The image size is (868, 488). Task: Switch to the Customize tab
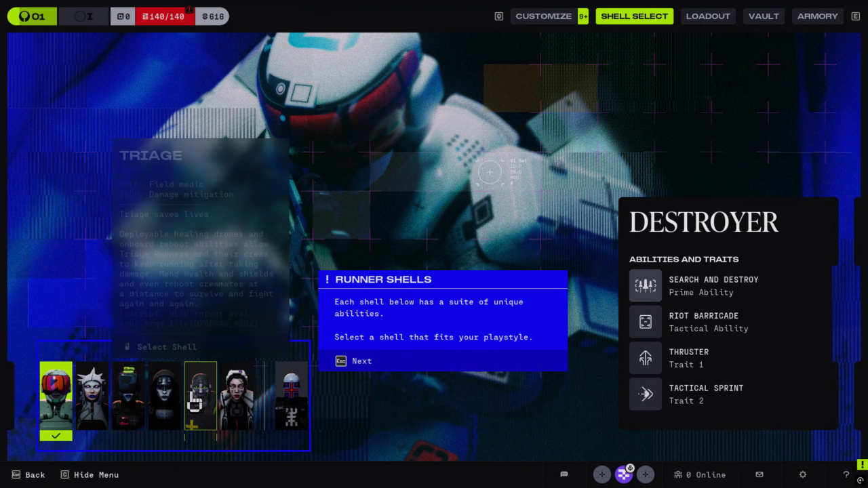[x=543, y=16]
